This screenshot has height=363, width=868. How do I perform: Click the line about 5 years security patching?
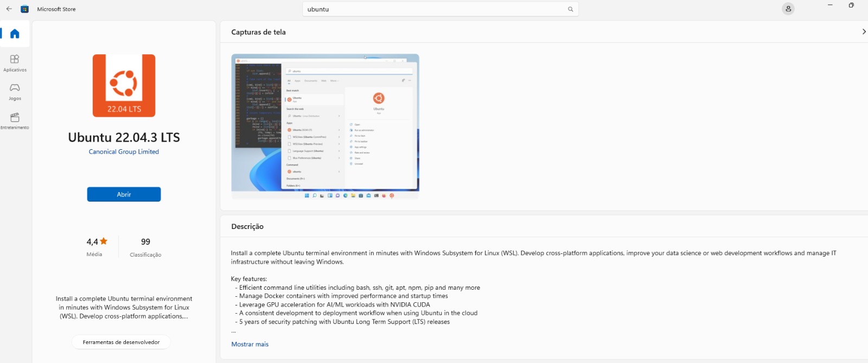click(342, 322)
